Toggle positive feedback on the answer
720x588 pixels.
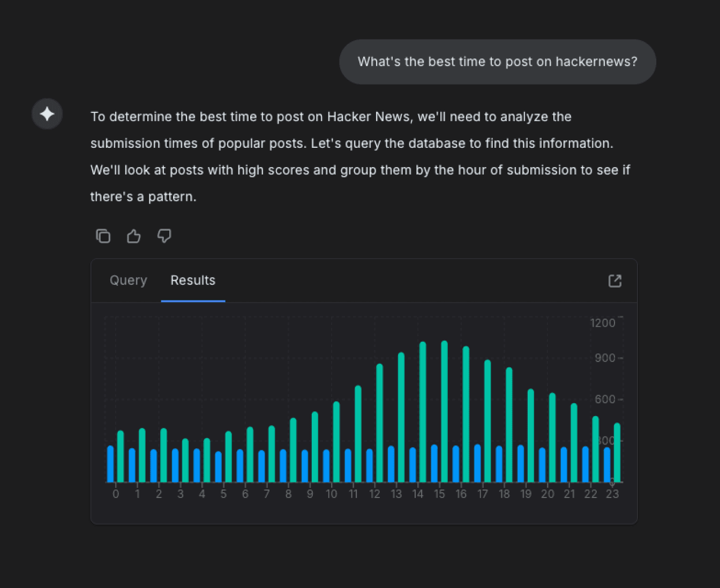click(133, 236)
